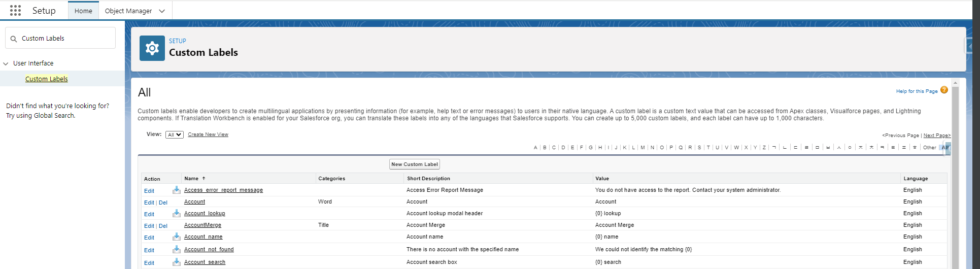Click download icon beside Access_error_report_message
Screen dimensions: 980x269
click(x=177, y=190)
